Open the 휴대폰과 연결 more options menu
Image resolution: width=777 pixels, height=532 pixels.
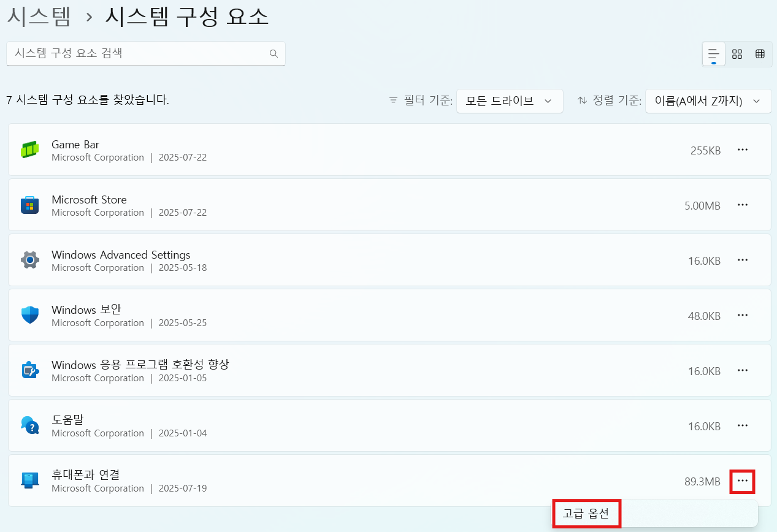pyautogui.click(x=743, y=481)
